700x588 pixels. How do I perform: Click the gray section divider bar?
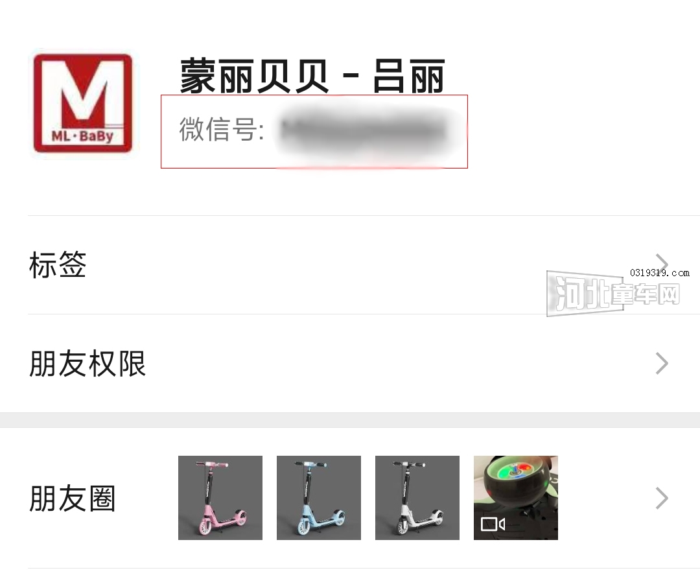(x=350, y=420)
